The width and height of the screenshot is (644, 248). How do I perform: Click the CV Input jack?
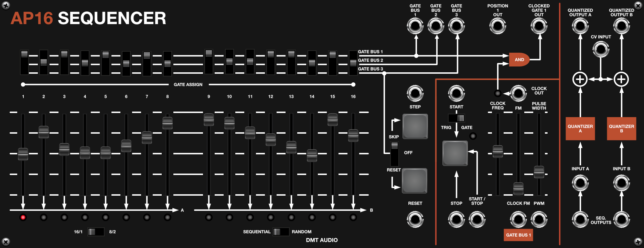pyautogui.click(x=601, y=49)
